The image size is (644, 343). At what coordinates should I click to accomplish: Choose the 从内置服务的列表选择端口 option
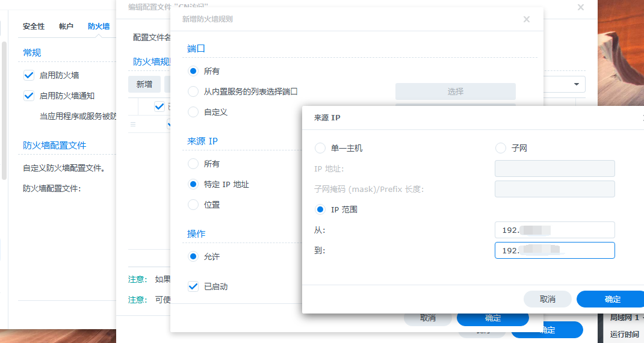click(193, 91)
